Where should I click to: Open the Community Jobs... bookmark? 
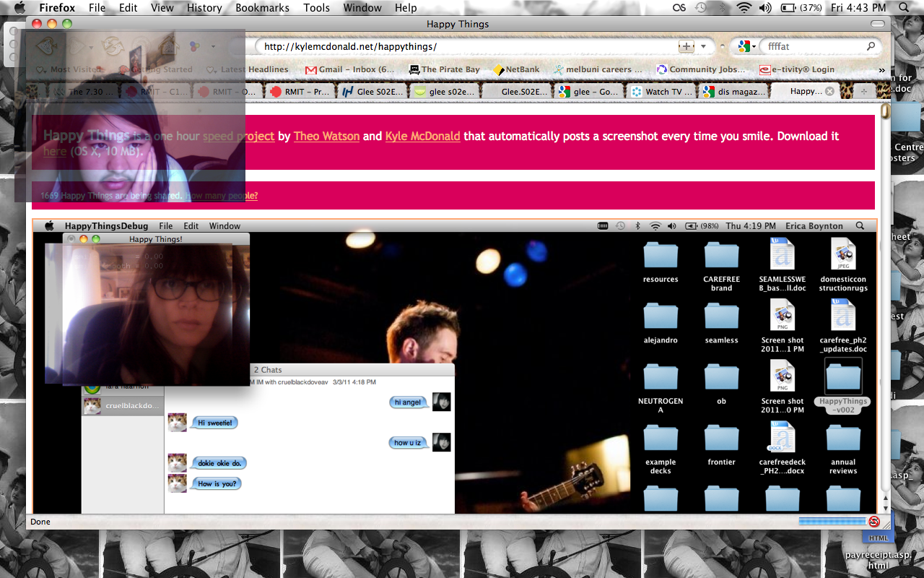click(701, 70)
